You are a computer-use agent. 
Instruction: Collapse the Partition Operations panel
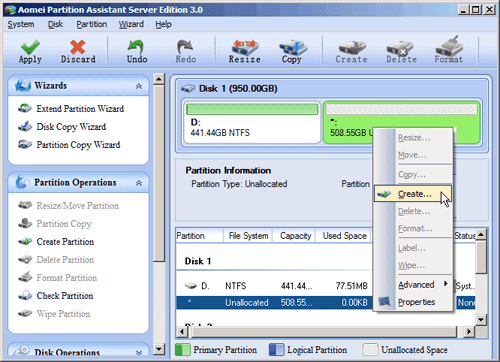[x=139, y=183]
